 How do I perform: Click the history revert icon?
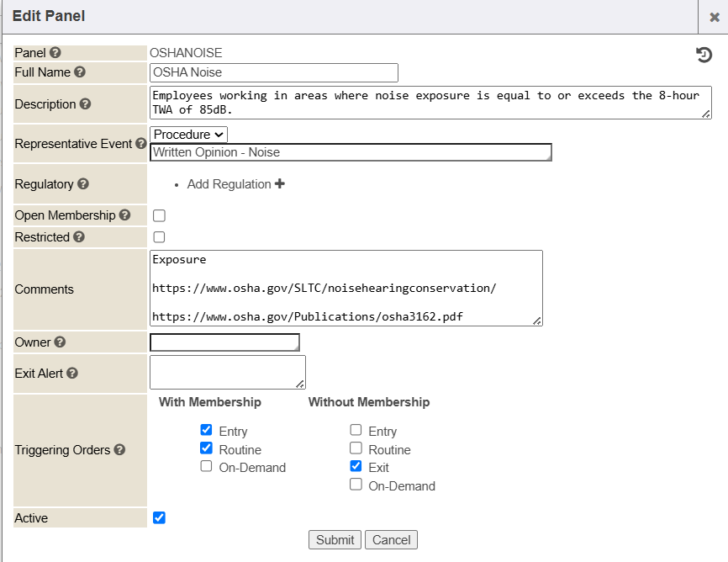pos(704,56)
